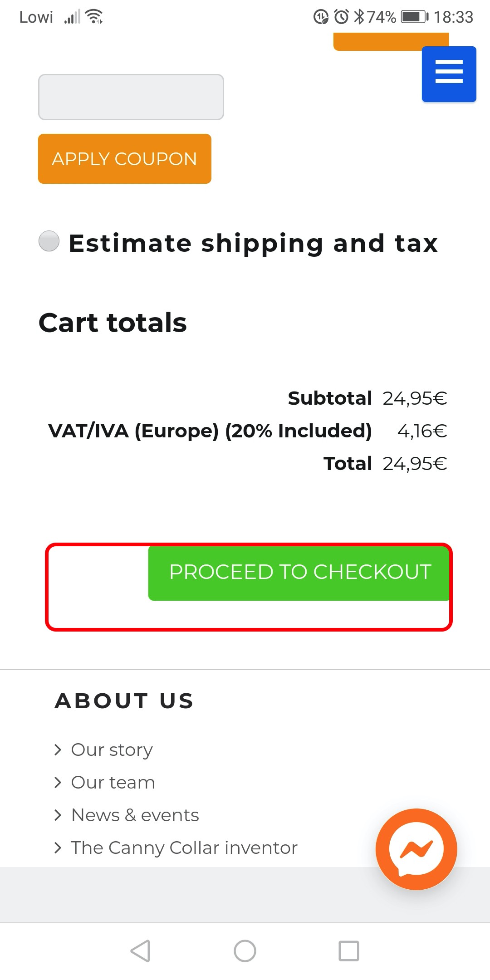490x980 pixels.
Task: Toggle the Estimate shipping and tax radio
Action: 49,241
